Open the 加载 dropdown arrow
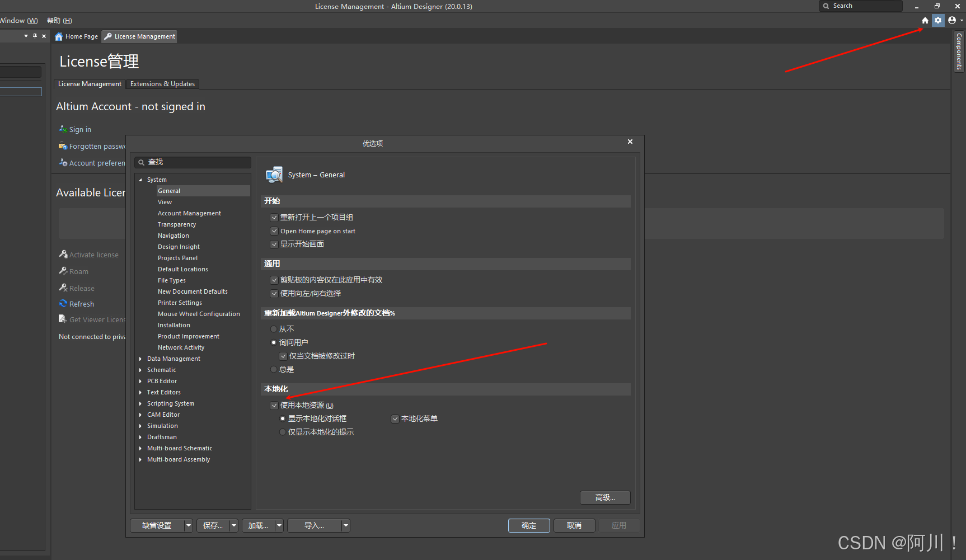The width and height of the screenshot is (966, 560). [x=279, y=525]
